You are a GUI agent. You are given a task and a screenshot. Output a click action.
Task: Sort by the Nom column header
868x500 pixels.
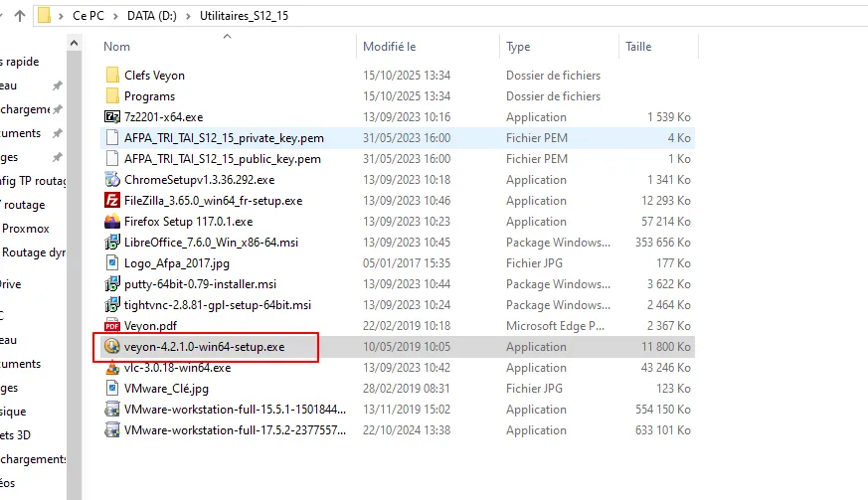(116, 47)
